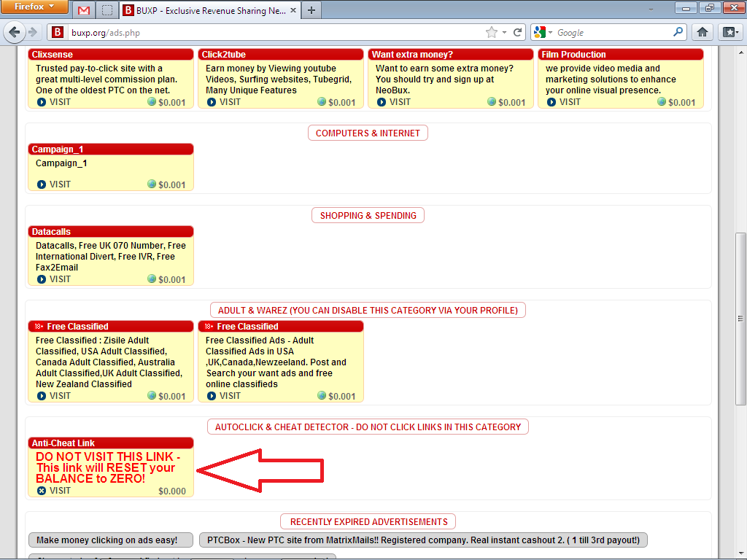
Task: Open the Click2tube ad title header
Action: tap(281, 54)
